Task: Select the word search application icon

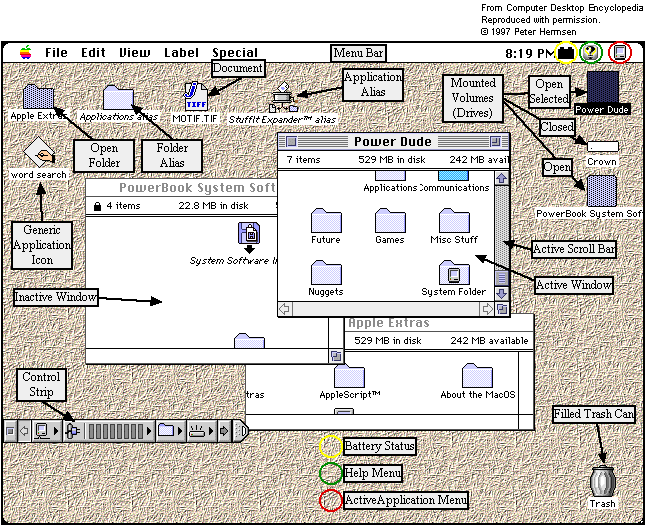Action: pos(39,152)
